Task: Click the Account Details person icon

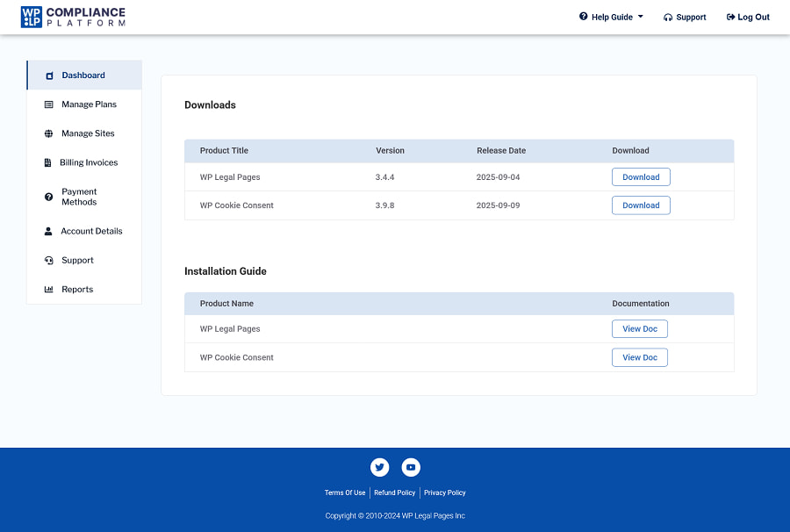Action: [x=48, y=231]
